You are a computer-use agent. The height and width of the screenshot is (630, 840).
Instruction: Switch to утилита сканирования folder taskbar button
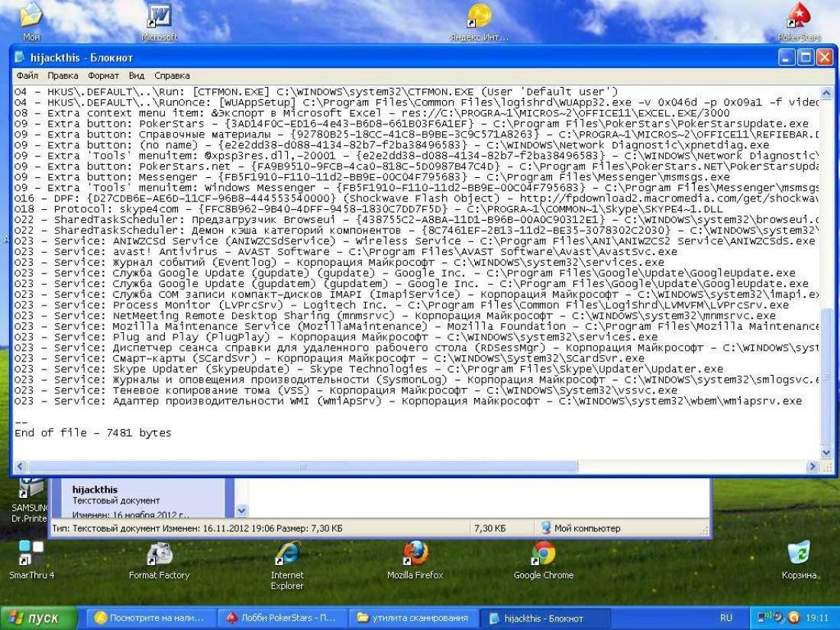414,619
